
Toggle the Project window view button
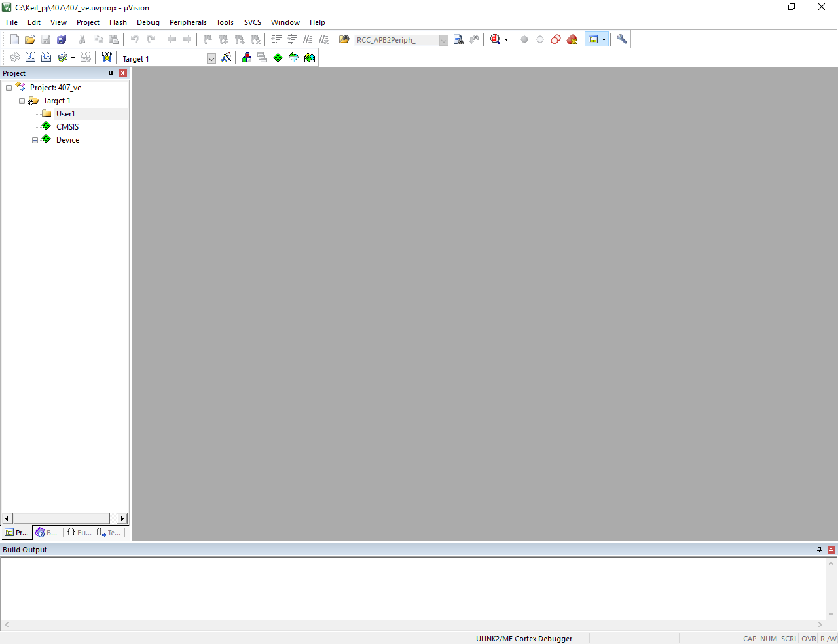(593, 39)
